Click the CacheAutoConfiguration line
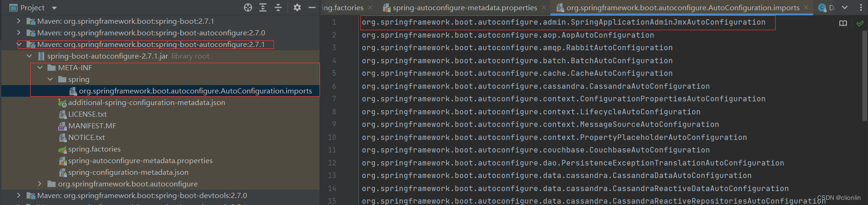The image size is (868, 205). coord(517,73)
